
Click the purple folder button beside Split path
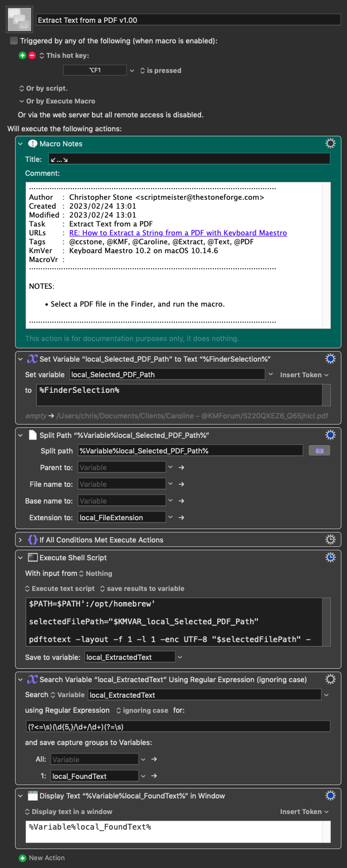click(x=319, y=450)
